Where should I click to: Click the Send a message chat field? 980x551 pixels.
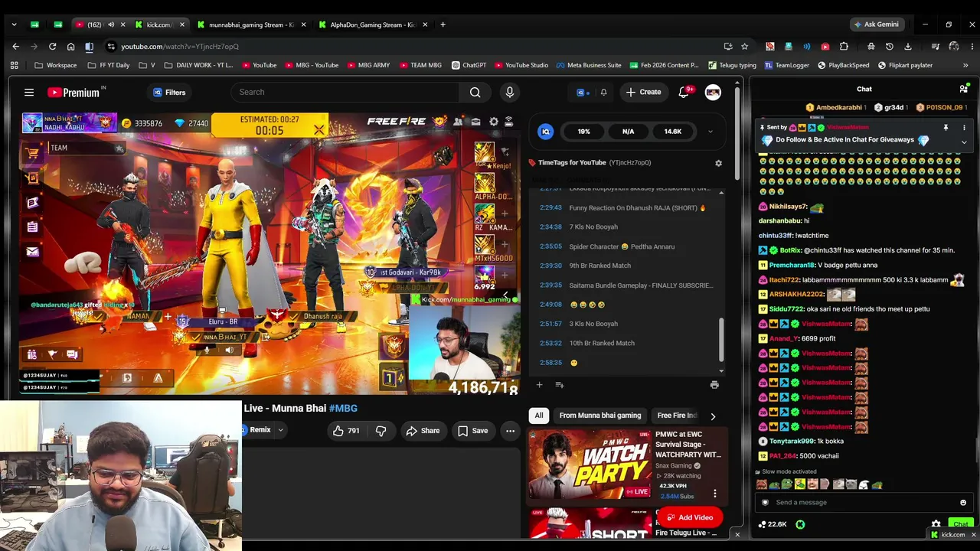click(864, 503)
